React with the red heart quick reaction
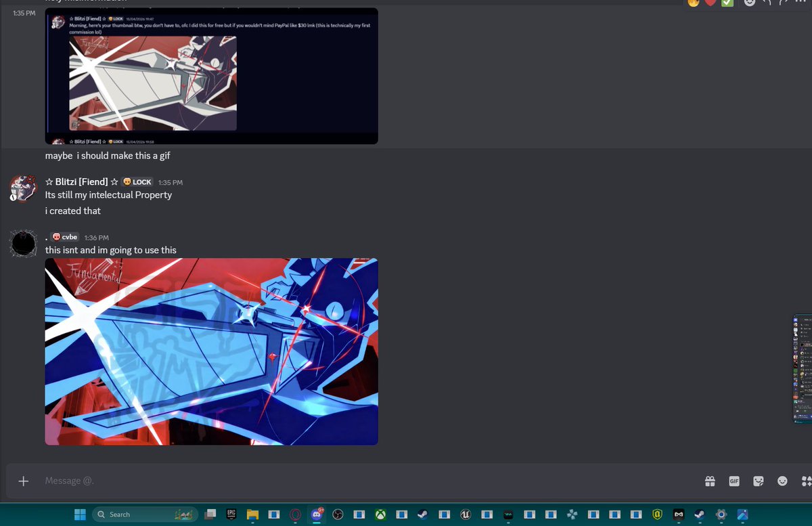The image size is (812, 526). pyautogui.click(x=710, y=2)
